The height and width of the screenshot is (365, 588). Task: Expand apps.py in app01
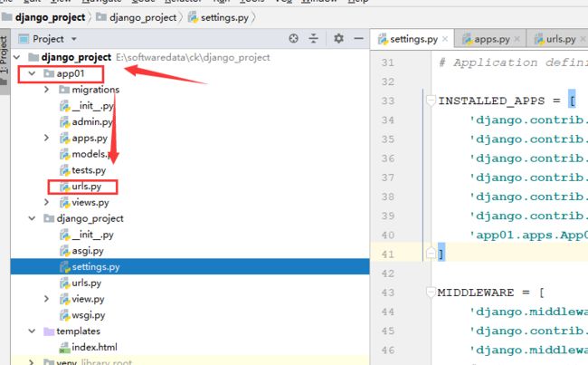[46, 138]
